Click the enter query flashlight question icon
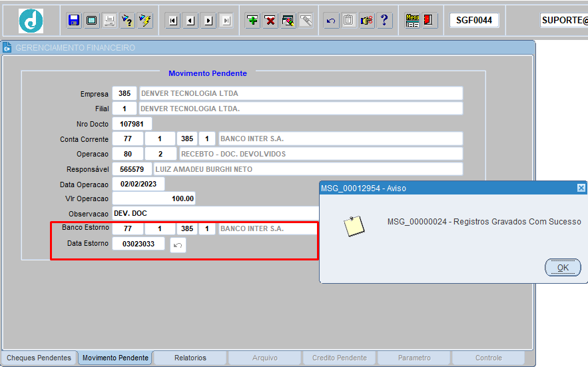 (127, 20)
